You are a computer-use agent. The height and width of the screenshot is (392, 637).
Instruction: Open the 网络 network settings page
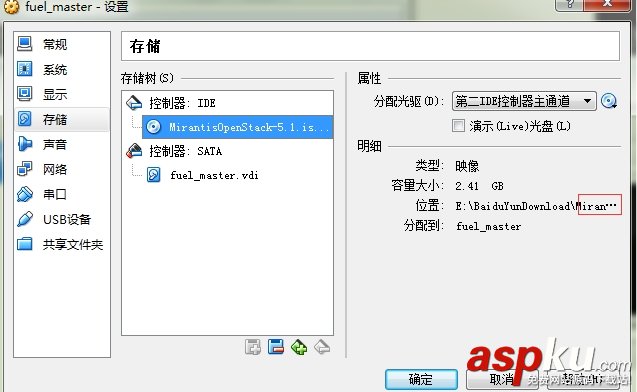[62, 169]
